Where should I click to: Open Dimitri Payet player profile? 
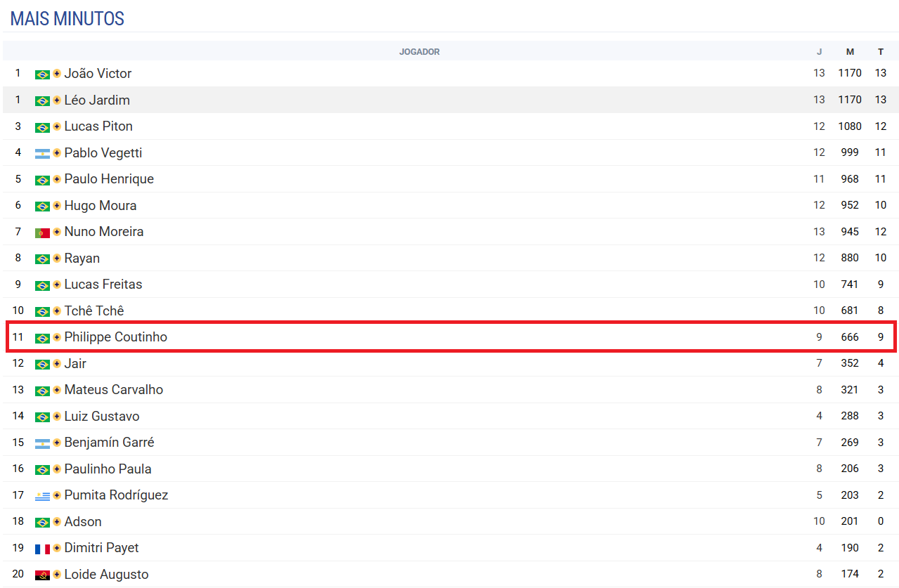point(101,548)
